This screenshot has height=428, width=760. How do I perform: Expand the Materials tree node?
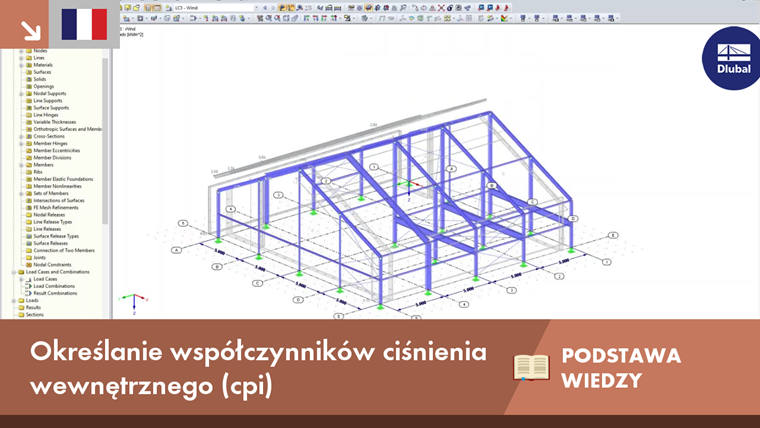[21, 65]
